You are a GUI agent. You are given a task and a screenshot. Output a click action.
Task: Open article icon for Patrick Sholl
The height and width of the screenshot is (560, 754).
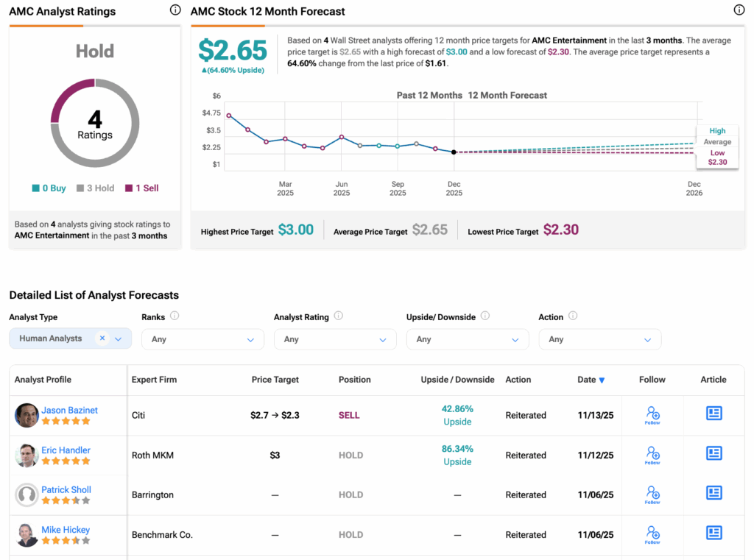[714, 493]
